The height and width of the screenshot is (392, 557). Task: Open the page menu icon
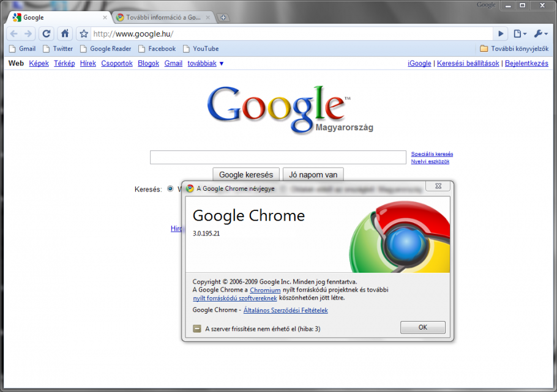tap(520, 34)
